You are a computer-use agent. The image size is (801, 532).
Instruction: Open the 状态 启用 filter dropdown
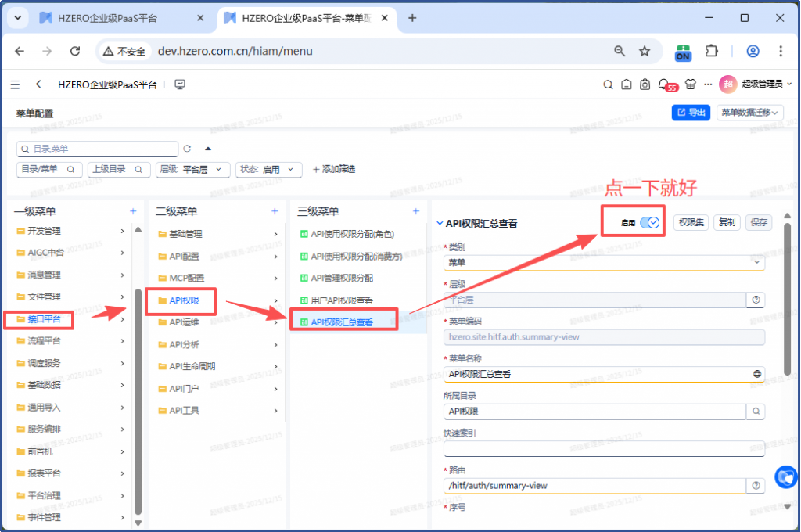coord(268,169)
